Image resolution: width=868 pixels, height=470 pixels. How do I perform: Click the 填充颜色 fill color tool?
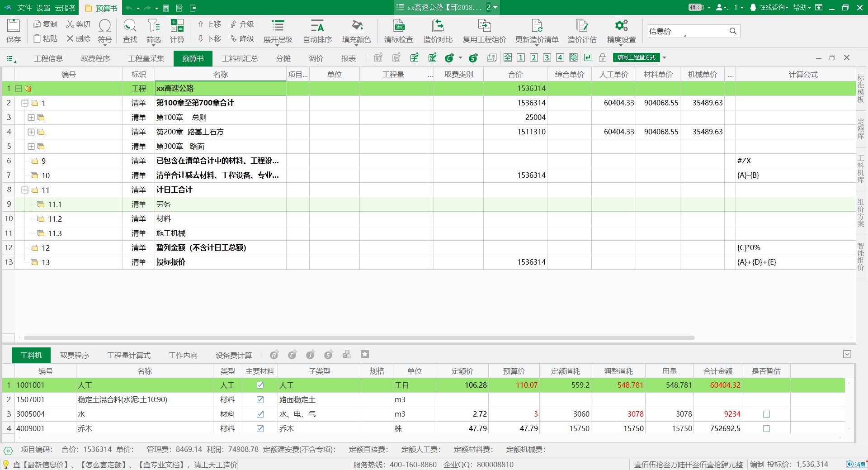357,31
